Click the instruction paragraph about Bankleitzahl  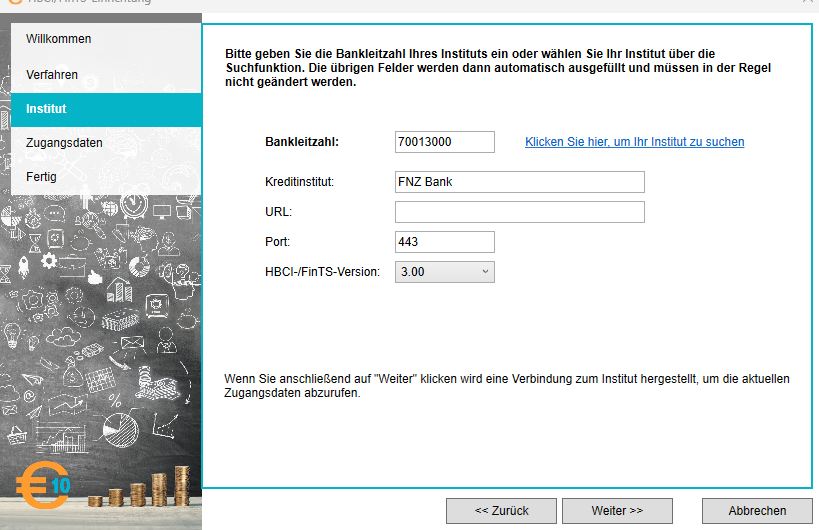pos(498,68)
